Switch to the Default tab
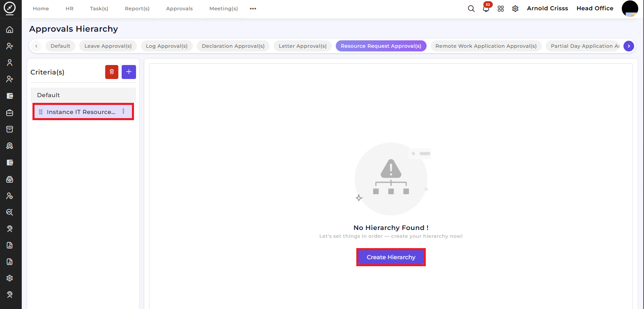This screenshot has width=644, height=309. (x=60, y=46)
